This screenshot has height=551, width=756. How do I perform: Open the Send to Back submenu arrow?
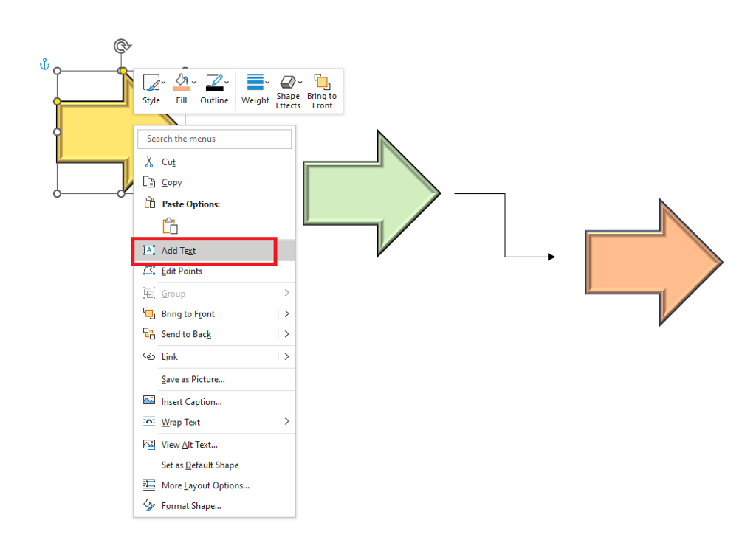pos(287,334)
